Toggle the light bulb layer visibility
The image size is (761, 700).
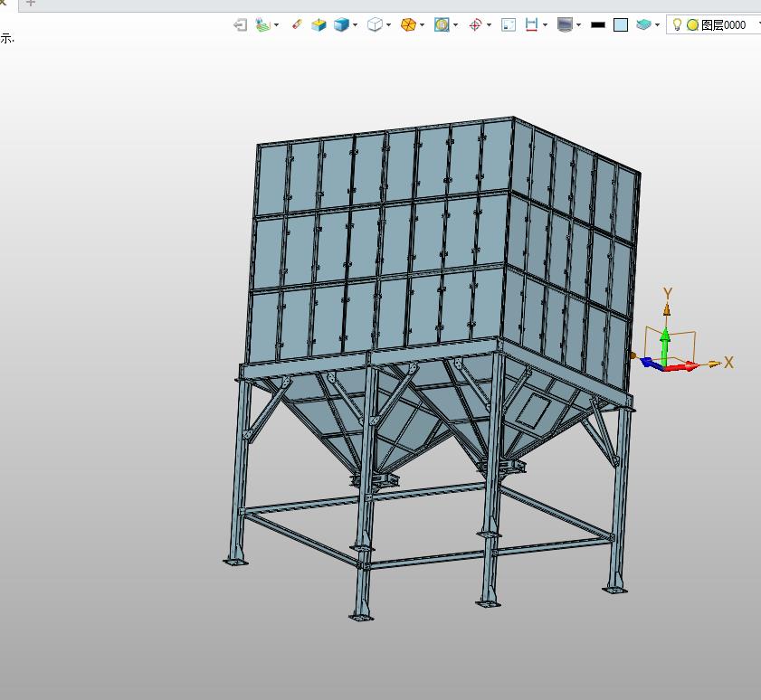pyautogui.click(x=677, y=24)
